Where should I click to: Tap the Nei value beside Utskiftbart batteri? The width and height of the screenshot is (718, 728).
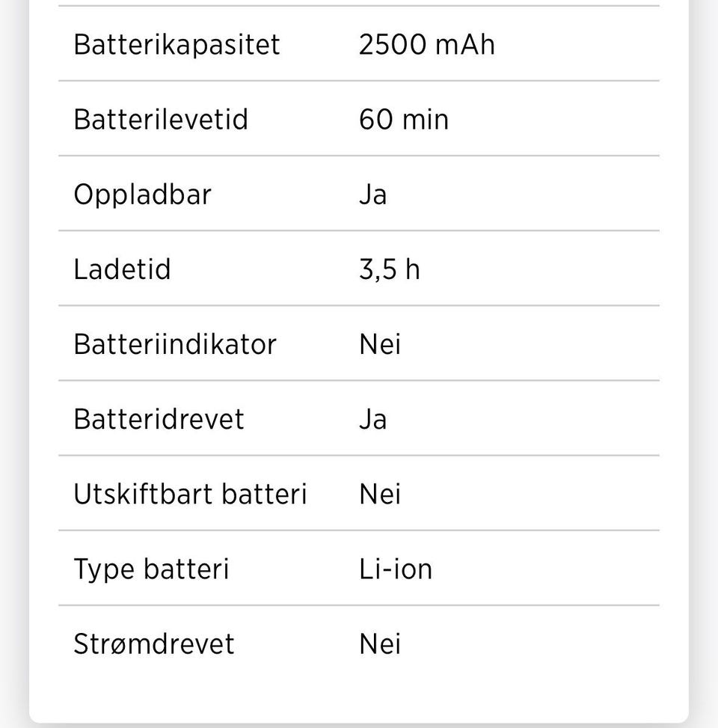tap(380, 495)
